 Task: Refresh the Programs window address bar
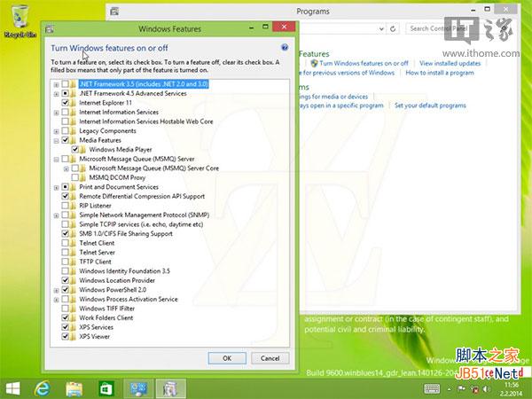point(393,29)
